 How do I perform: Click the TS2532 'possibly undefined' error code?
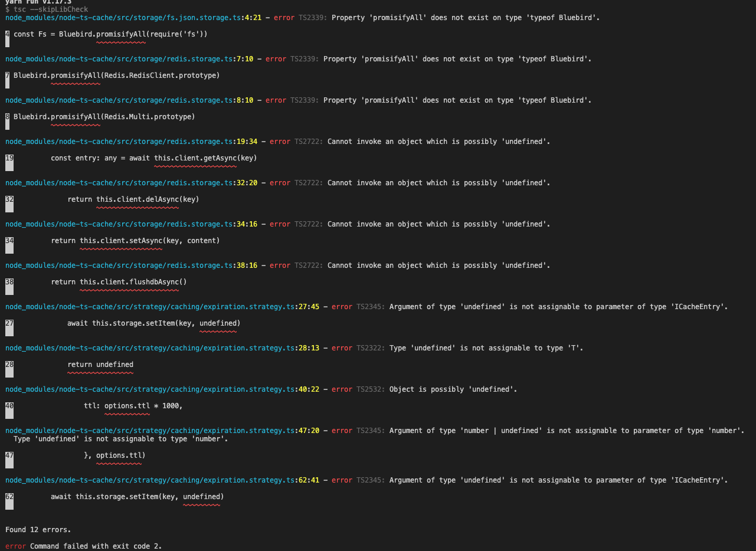click(368, 389)
